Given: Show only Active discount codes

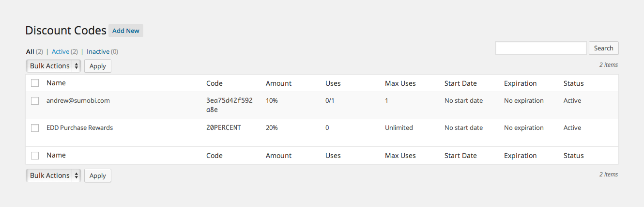Looking at the screenshot, I should coord(61,51).
